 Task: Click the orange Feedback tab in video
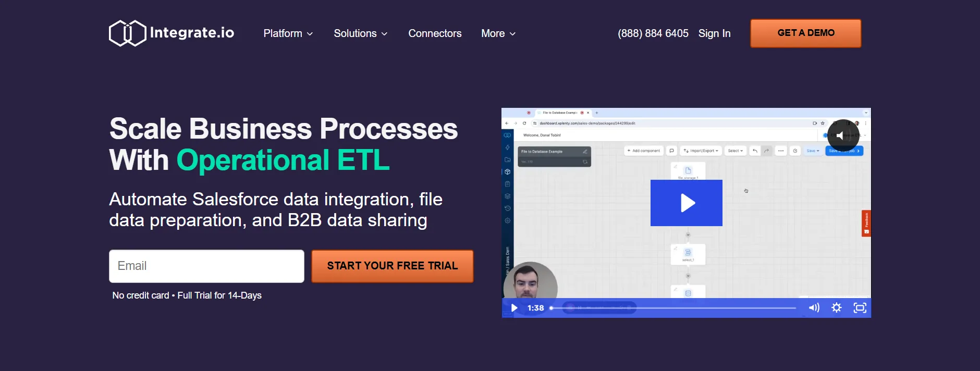click(x=866, y=223)
